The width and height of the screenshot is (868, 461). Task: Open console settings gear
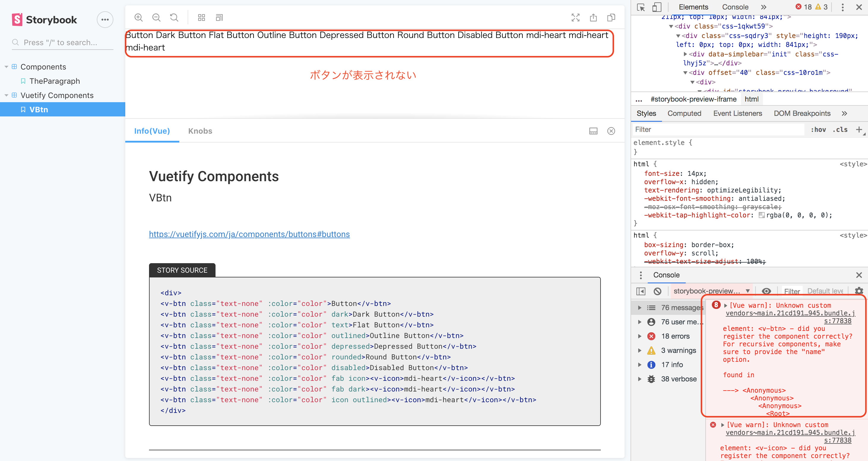point(859,291)
